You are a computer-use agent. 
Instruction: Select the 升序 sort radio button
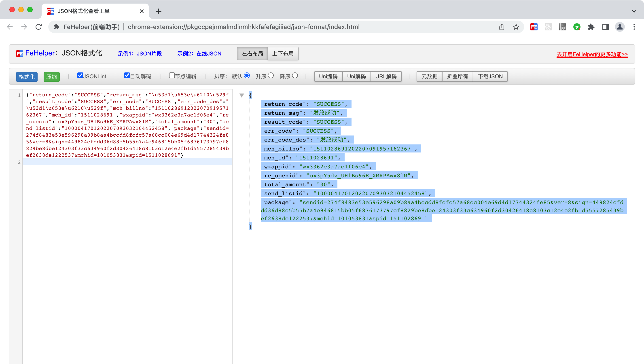pos(271,75)
